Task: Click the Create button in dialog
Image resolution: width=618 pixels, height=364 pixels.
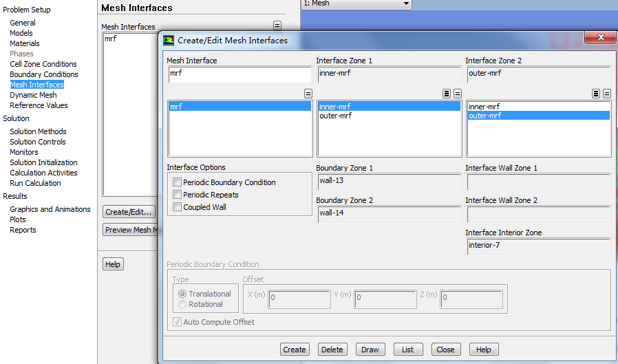Action: pyautogui.click(x=295, y=350)
